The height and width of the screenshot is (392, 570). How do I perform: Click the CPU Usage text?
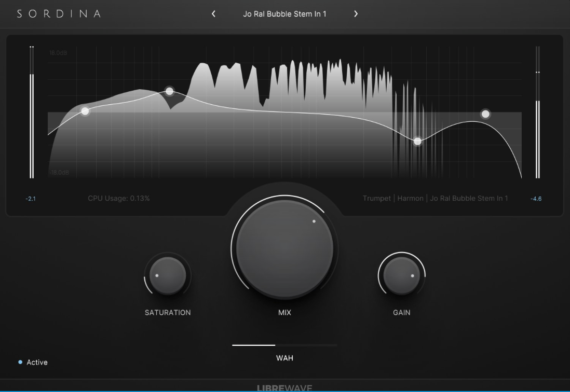119,198
